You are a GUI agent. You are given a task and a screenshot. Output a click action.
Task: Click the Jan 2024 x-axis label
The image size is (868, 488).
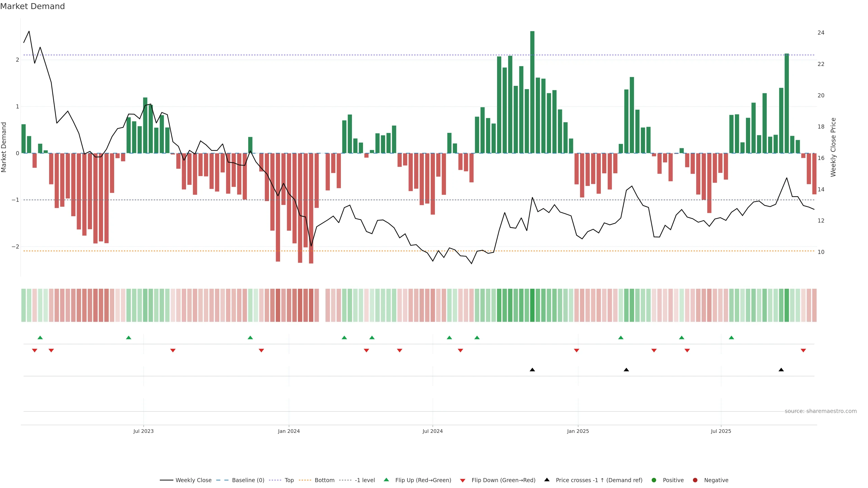[x=289, y=432]
